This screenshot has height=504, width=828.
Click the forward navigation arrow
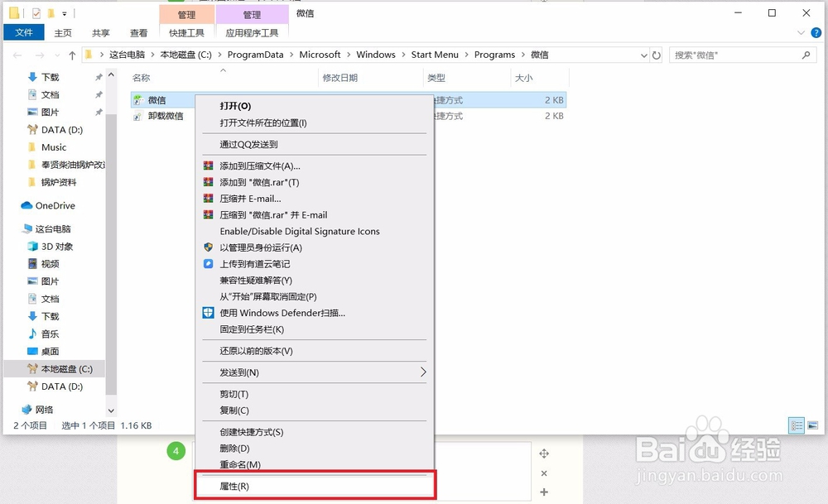[x=40, y=55]
